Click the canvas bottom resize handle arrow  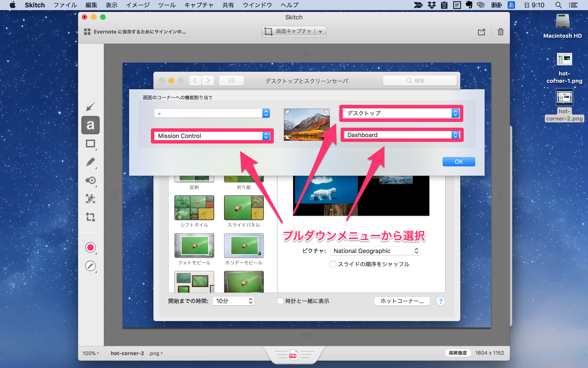(x=307, y=336)
